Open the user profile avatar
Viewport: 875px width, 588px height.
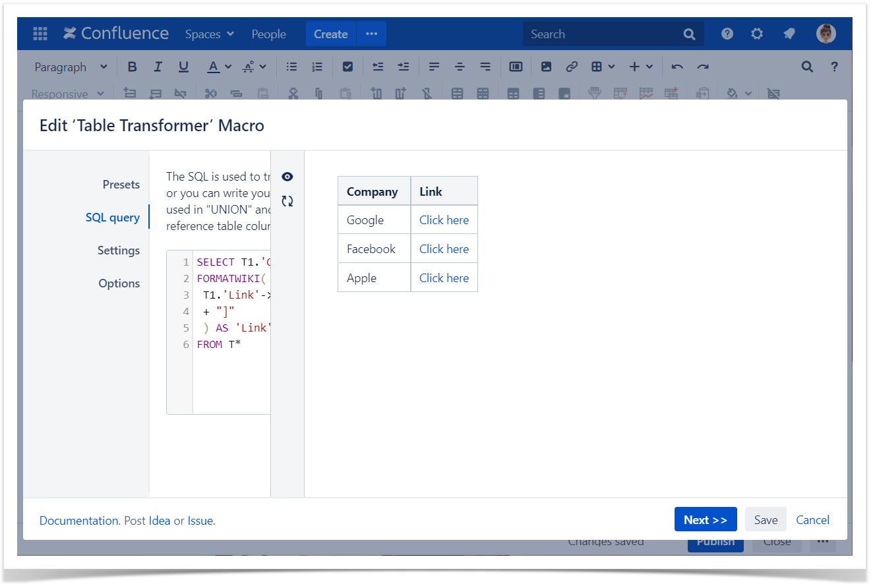click(826, 34)
